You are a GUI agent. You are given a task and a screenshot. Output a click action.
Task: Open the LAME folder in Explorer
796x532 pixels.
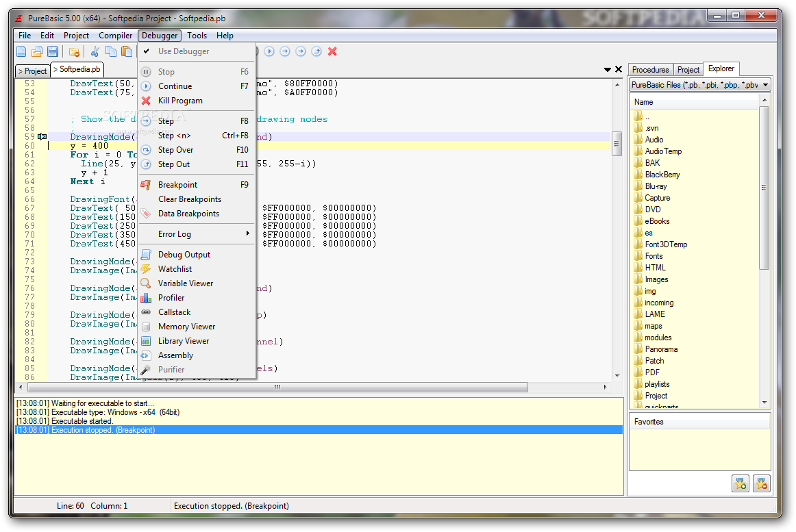click(655, 314)
